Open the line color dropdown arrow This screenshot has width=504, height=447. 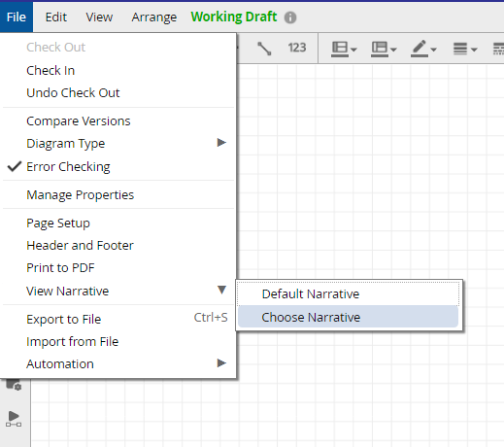(x=434, y=50)
